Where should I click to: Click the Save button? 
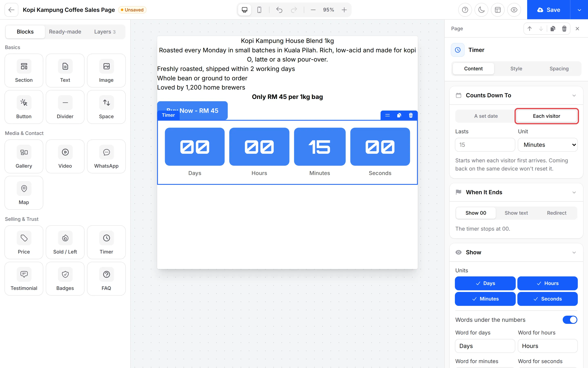click(549, 10)
